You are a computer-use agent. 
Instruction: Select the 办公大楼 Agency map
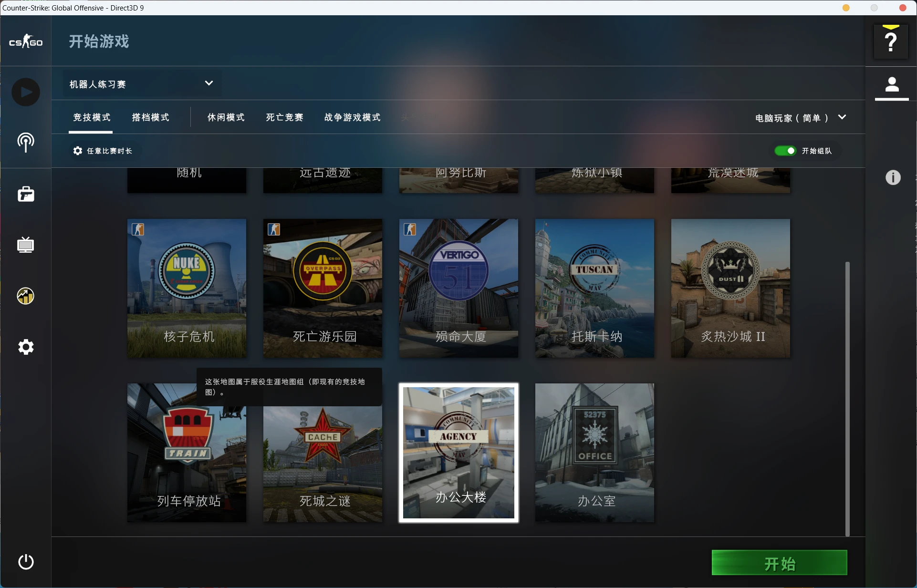point(459,453)
